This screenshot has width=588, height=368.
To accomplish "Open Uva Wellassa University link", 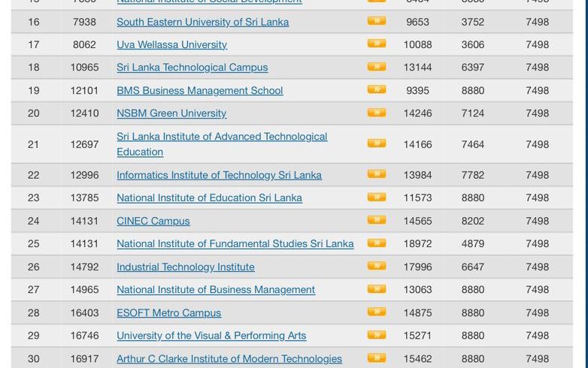I will tap(171, 45).
